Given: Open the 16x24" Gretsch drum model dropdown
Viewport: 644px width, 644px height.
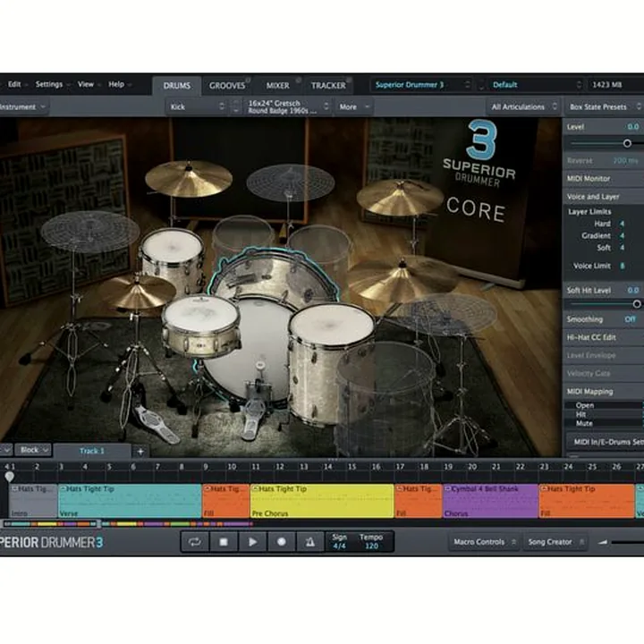Looking at the screenshot, I should click(288, 106).
